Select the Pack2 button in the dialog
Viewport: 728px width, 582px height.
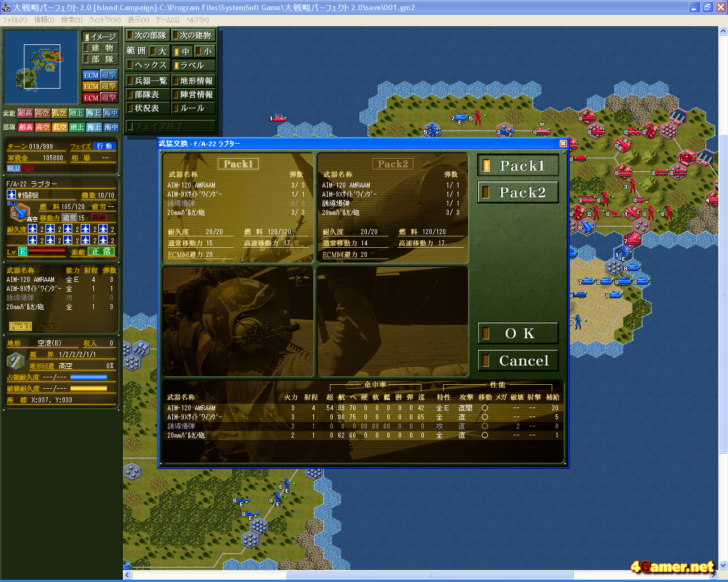coord(518,193)
